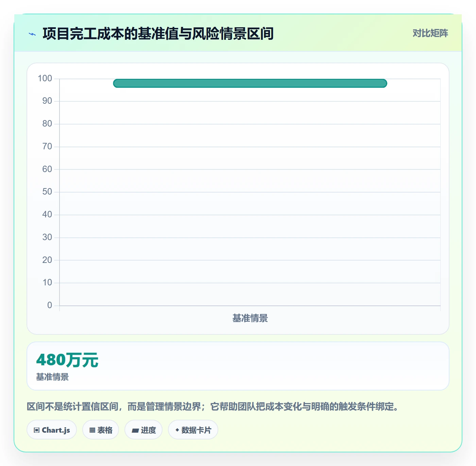This screenshot has width=476, height=466.
Task: Click the bar icon in 进度 chip
Action: coord(135,431)
